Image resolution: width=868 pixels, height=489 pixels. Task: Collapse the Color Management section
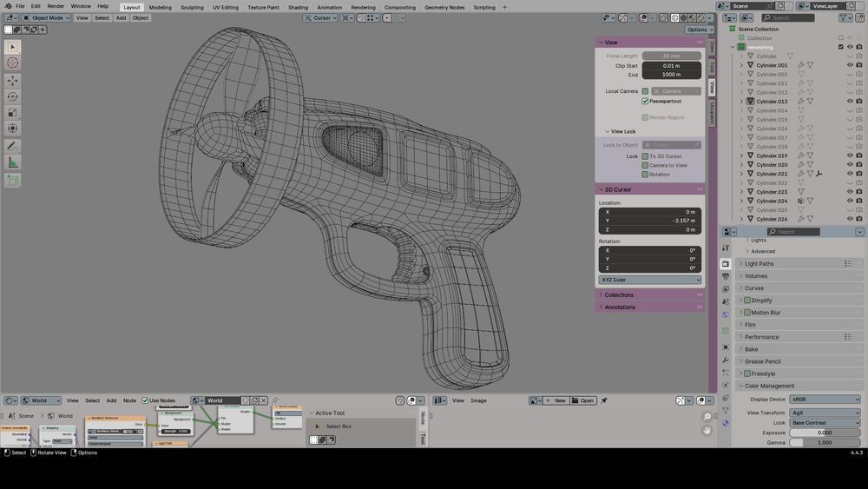pyautogui.click(x=800, y=386)
